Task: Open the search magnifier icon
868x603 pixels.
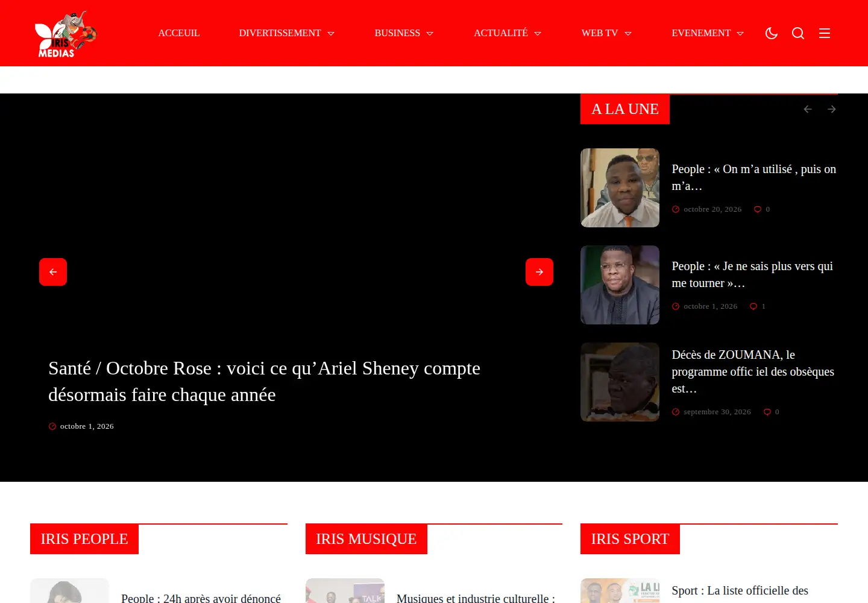Action: pyautogui.click(x=798, y=33)
